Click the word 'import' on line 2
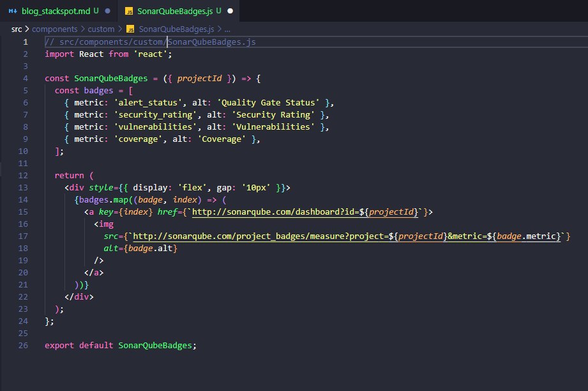The image size is (588, 391). coord(59,54)
